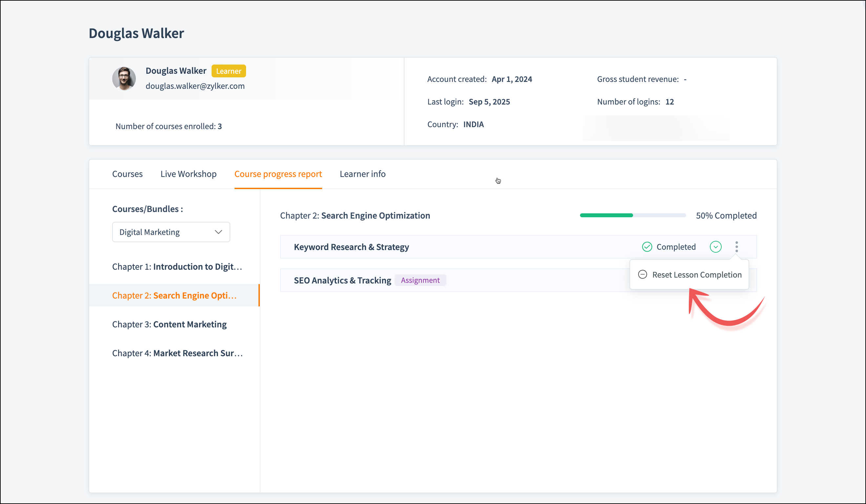Click douglas.walker@zylker.com email address
866x504 pixels.
click(195, 86)
